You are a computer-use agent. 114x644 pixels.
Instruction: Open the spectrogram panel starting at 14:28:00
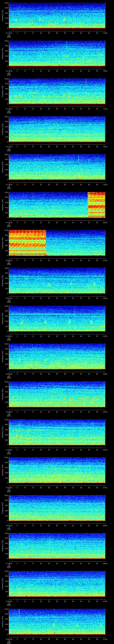click(x=57, y=546)
